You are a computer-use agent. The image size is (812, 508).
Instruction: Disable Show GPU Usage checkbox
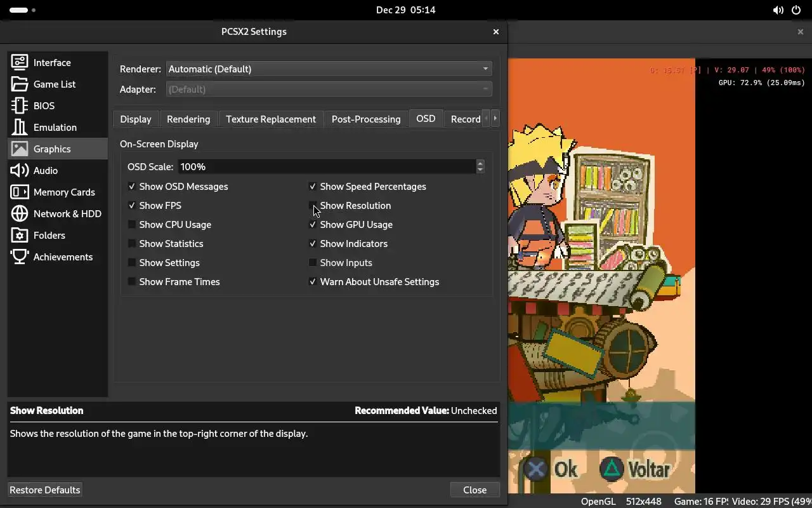(313, 225)
